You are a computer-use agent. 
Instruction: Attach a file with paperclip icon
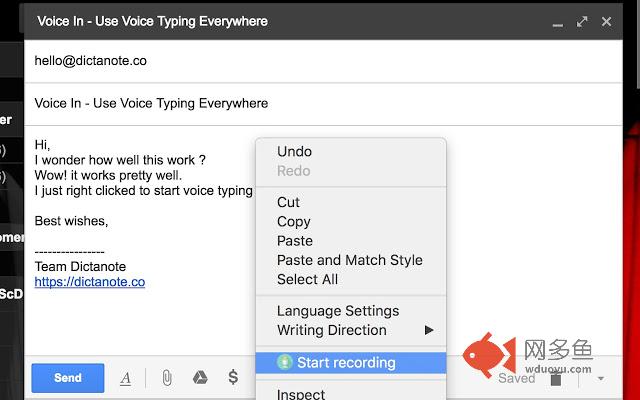point(167,378)
